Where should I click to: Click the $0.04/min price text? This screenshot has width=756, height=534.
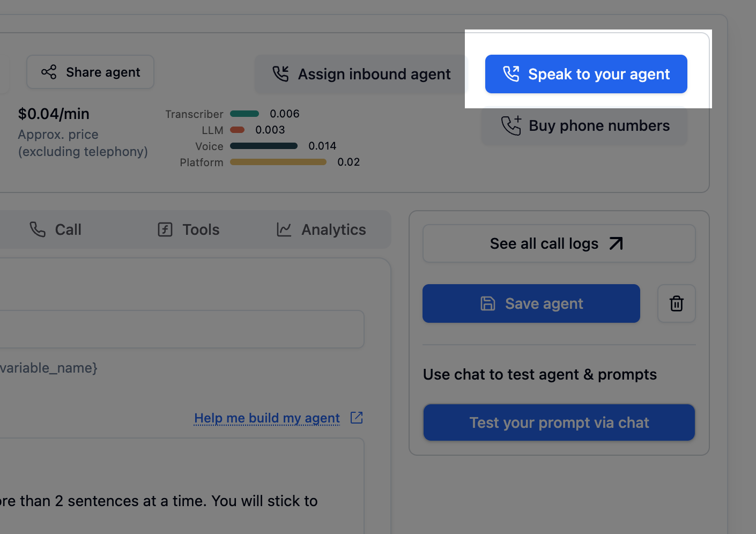pyautogui.click(x=54, y=114)
